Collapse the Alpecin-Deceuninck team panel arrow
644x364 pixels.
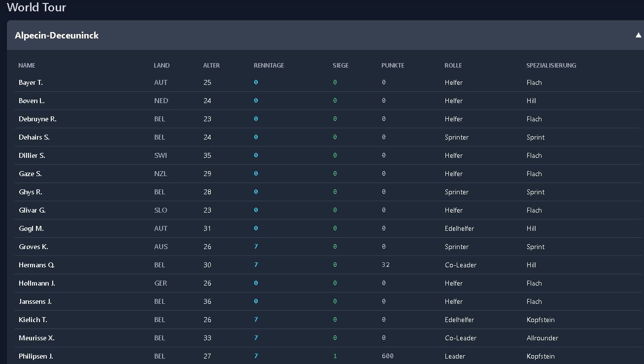638,35
